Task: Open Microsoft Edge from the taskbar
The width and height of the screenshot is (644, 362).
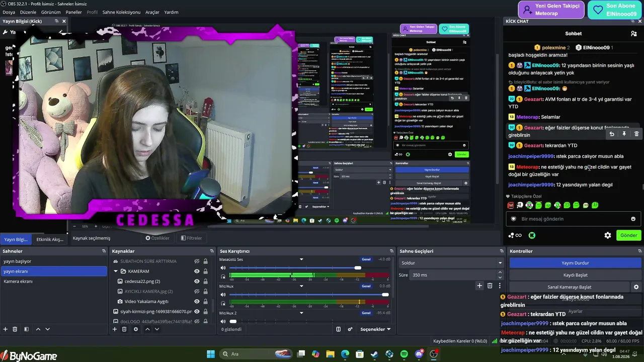Action: click(345, 354)
